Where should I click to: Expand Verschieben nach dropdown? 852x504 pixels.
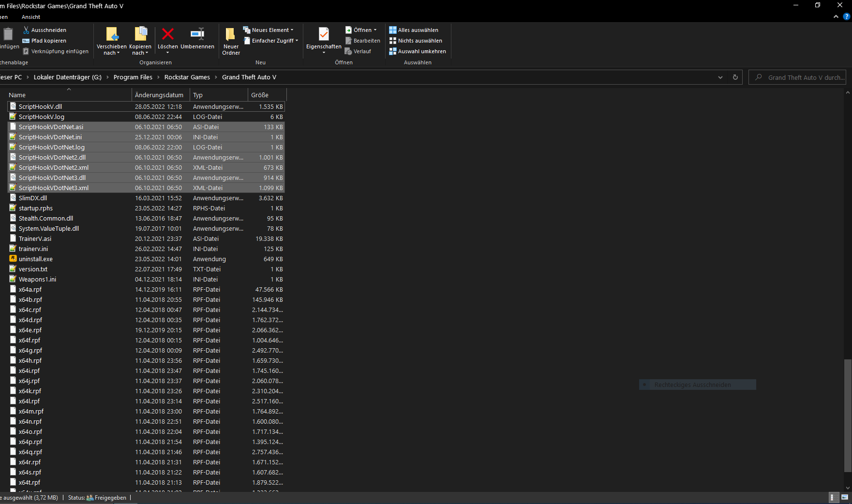112,53
